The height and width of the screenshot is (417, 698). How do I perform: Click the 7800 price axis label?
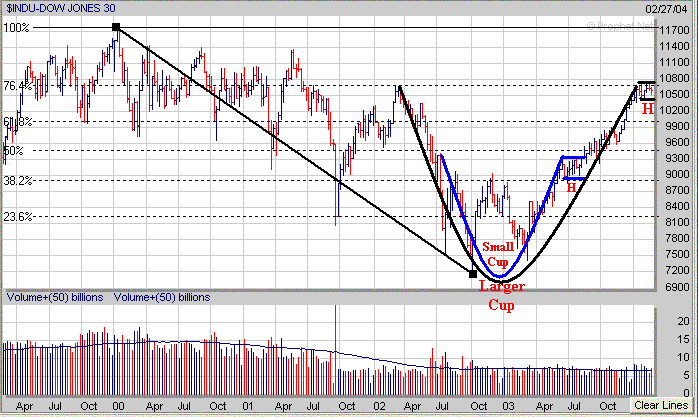(x=677, y=239)
